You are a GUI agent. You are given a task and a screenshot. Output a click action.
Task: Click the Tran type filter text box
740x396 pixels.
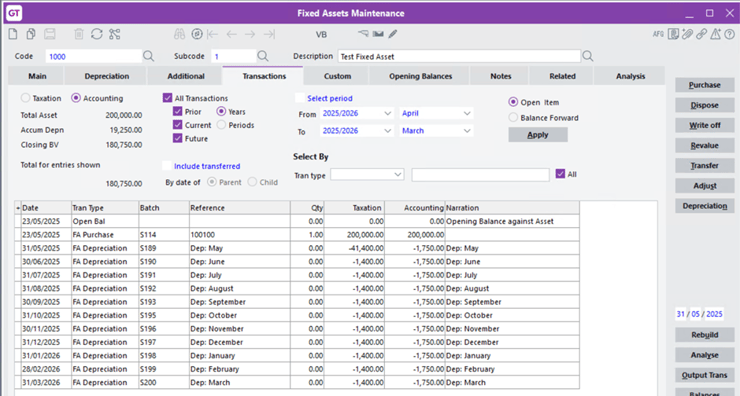[480, 175]
